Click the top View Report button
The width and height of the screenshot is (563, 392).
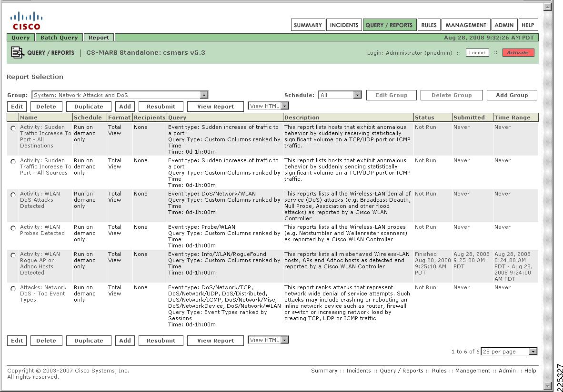(x=215, y=107)
